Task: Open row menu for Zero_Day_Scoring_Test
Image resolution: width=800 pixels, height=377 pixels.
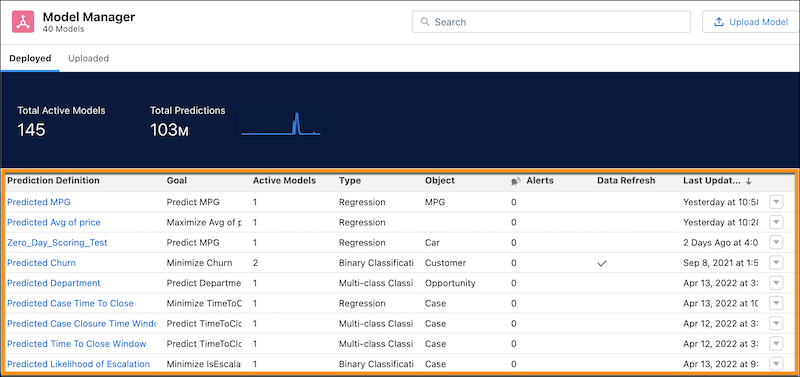Action: 776,242
